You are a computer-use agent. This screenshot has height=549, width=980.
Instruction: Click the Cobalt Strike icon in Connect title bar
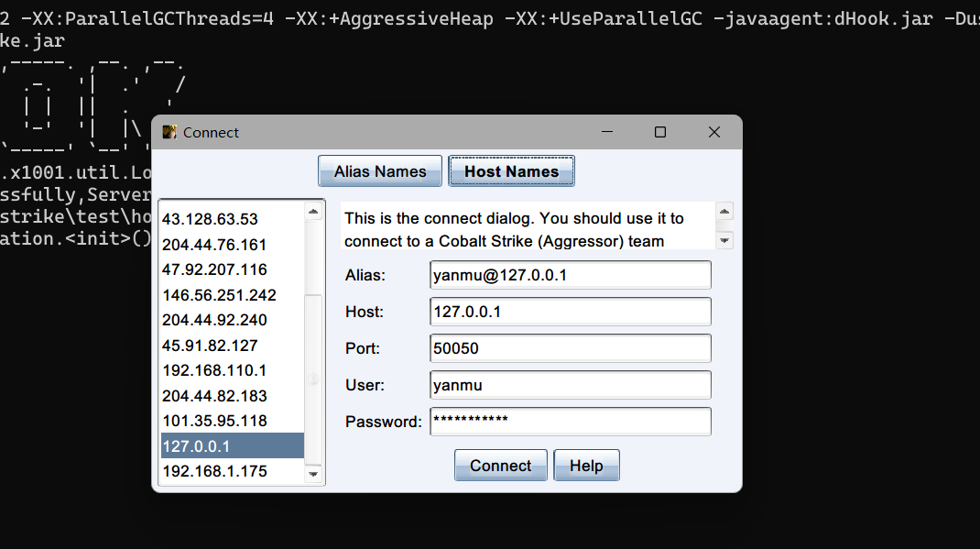[169, 132]
